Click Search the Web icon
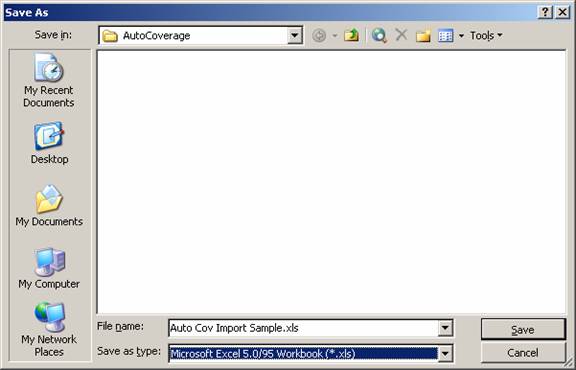Screen dimensions: 576x370 click(x=379, y=36)
